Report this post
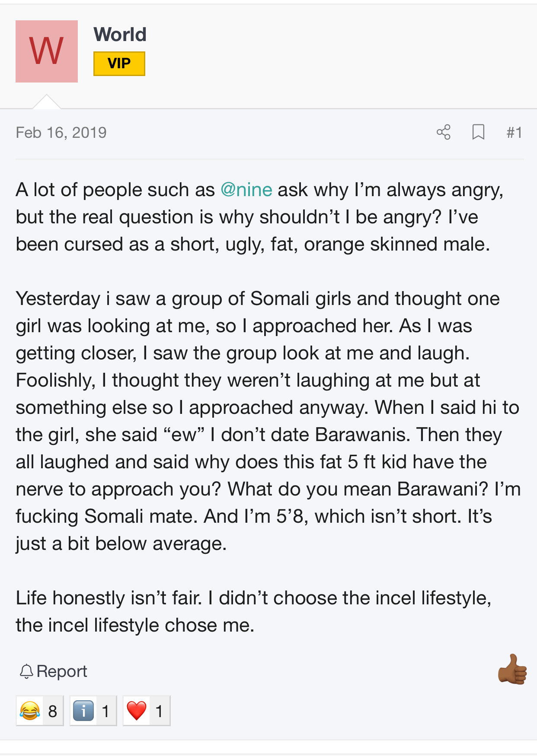The height and width of the screenshot is (756, 537). click(62, 671)
